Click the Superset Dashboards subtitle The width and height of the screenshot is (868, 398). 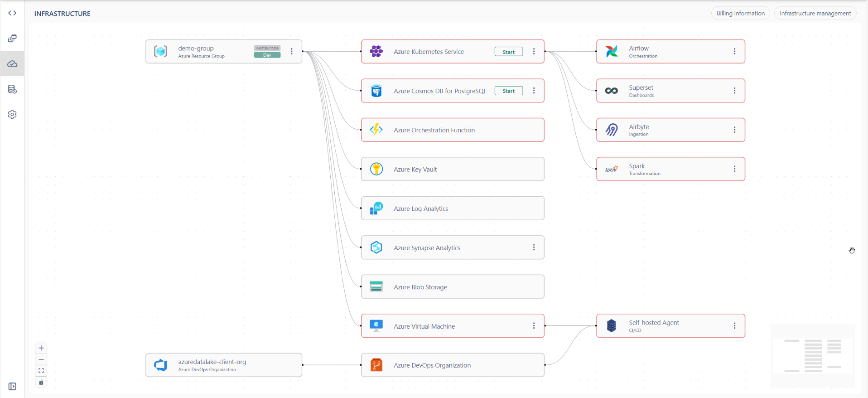[x=641, y=95]
